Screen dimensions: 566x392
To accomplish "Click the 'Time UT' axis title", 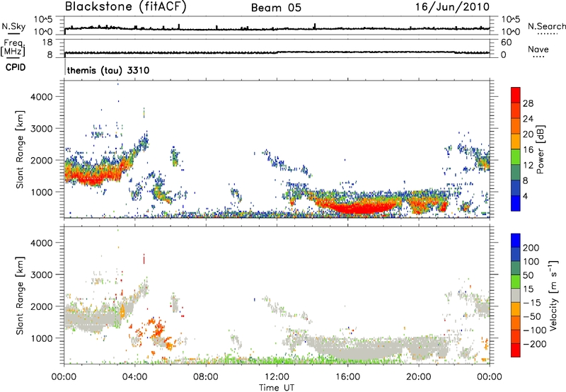I will click(277, 388).
